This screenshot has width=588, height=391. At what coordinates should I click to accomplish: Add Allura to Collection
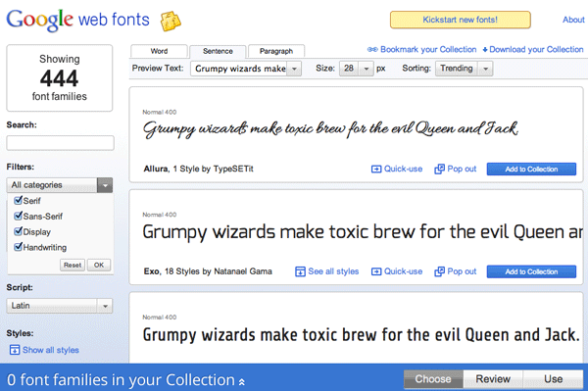click(x=531, y=170)
